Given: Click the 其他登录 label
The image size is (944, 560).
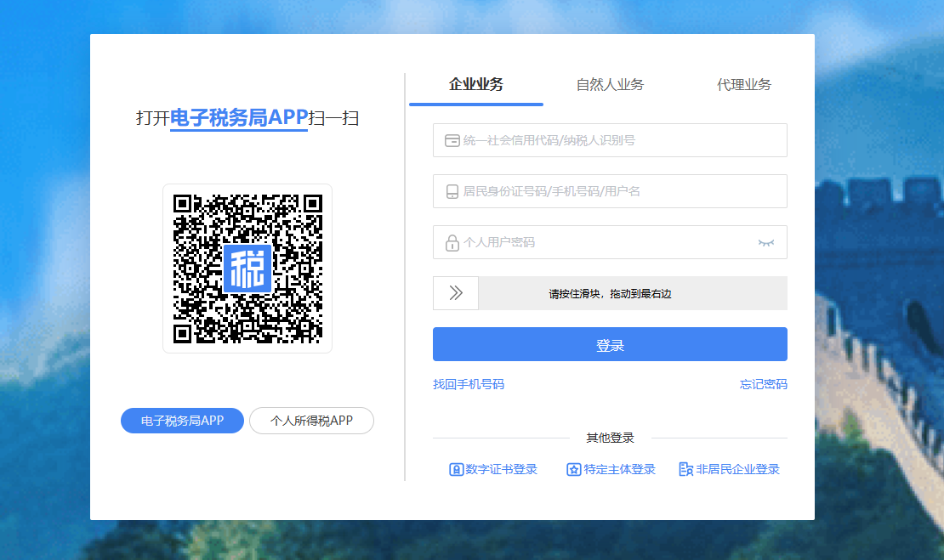Looking at the screenshot, I should [611, 438].
